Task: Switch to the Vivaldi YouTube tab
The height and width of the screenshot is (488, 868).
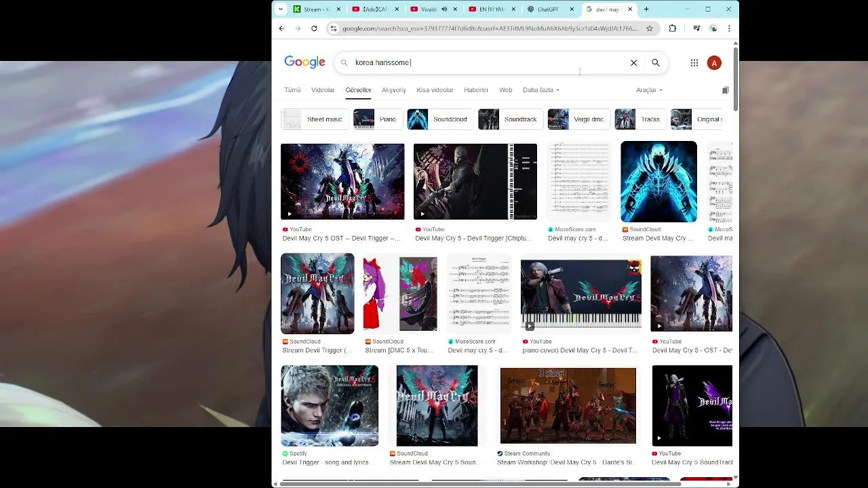Action: point(433,9)
